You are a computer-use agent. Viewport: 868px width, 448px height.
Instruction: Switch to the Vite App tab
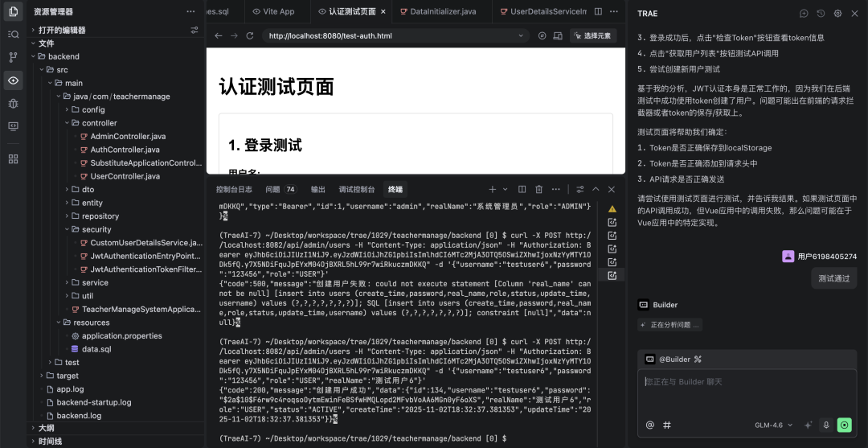point(273,11)
